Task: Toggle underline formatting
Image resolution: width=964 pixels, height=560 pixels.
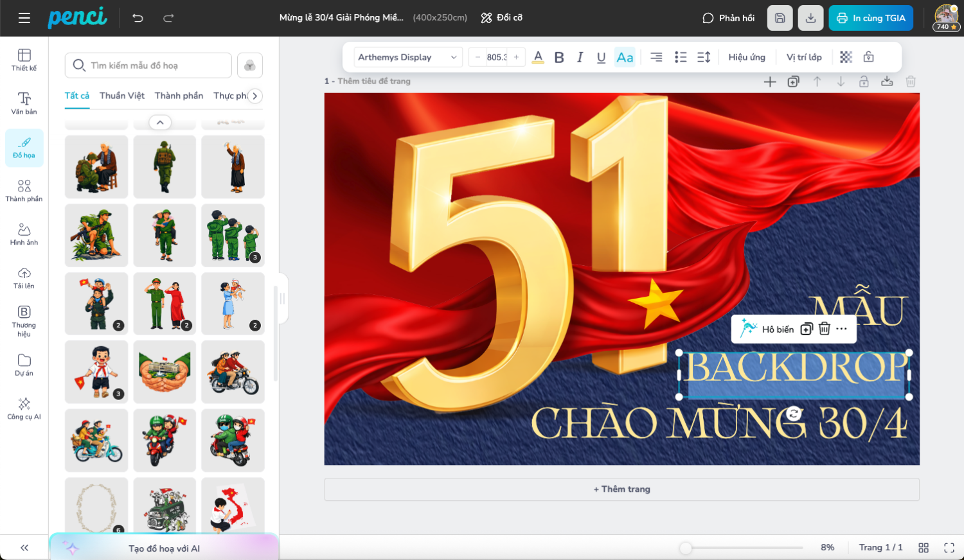Action: click(x=601, y=57)
